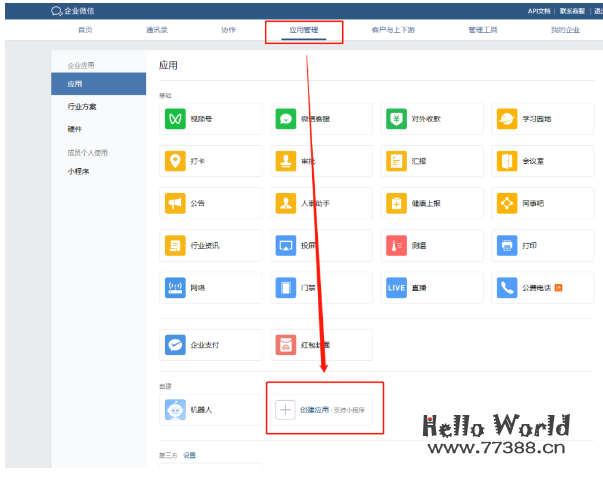Screen dimensions: 603x478
Task: Open the 网络 router icon
Action: tap(175, 288)
